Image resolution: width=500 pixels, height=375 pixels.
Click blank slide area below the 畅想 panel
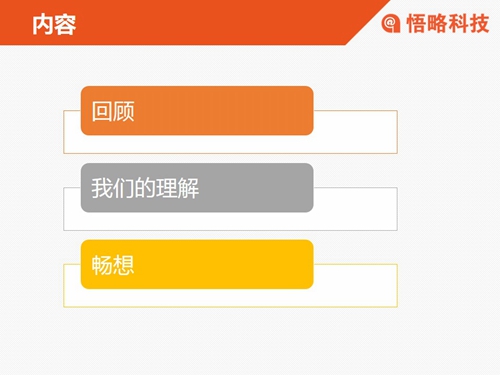point(230,340)
